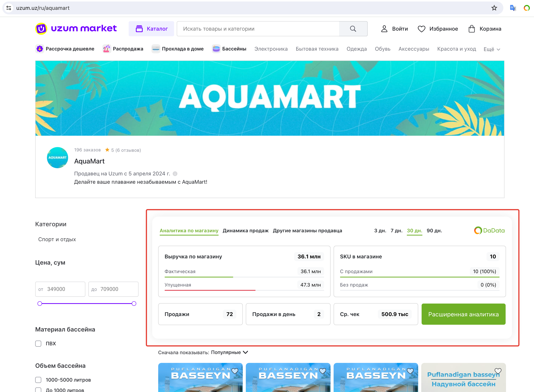The width and height of the screenshot is (534, 392).
Task: Enable the ПВХ material checkbox
Action: pyautogui.click(x=38, y=344)
